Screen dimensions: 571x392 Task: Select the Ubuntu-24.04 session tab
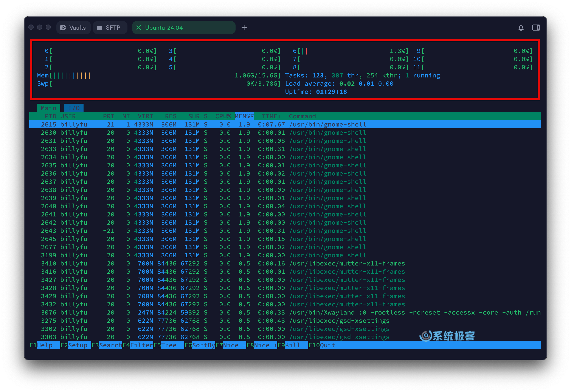tap(184, 28)
